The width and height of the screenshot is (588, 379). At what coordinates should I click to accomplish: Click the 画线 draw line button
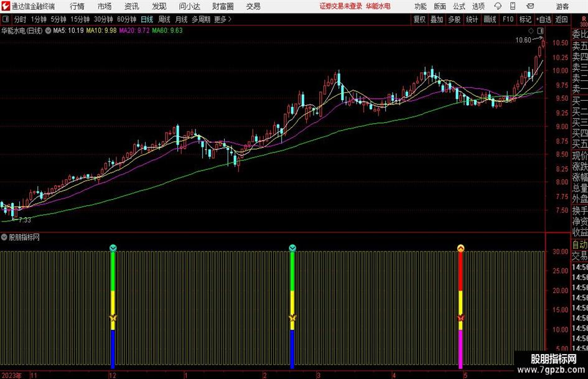[x=490, y=19]
